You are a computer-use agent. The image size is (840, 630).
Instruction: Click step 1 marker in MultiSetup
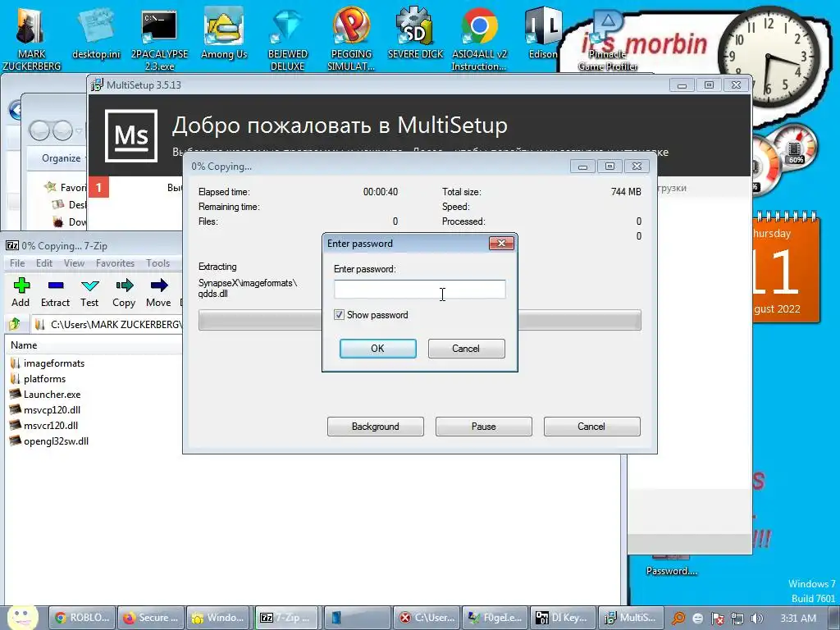[x=98, y=187]
